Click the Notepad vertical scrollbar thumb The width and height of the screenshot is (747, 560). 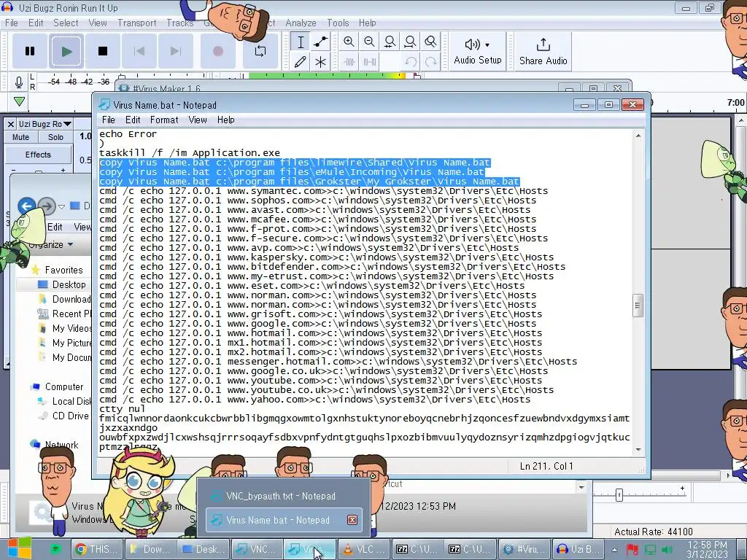[638, 306]
